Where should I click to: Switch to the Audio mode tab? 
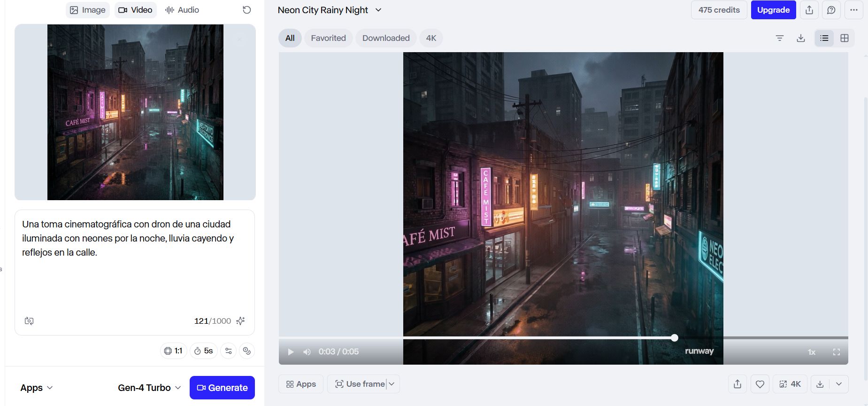point(182,10)
